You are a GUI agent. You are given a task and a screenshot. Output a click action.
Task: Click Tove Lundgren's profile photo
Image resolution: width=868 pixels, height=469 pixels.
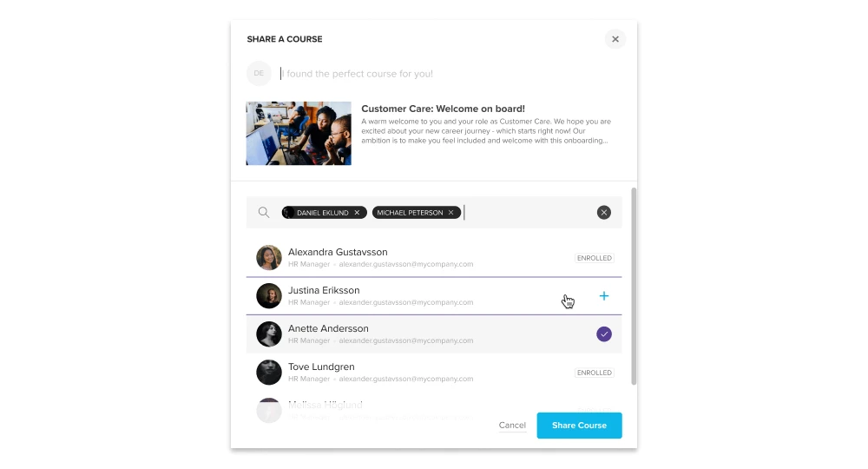(269, 373)
